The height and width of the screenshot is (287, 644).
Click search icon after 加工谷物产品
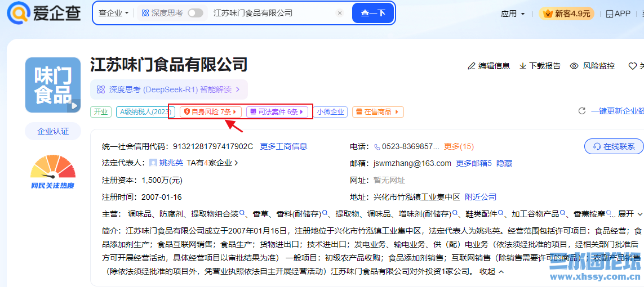562,213
